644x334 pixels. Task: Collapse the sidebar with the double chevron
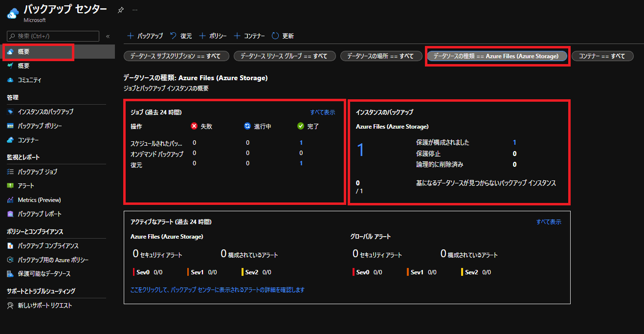coord(108,36)
